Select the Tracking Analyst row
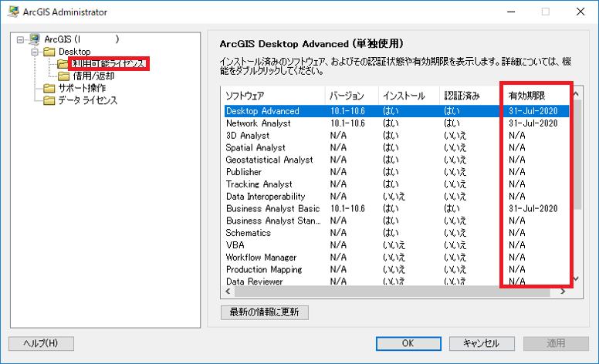 click(397, 184)
